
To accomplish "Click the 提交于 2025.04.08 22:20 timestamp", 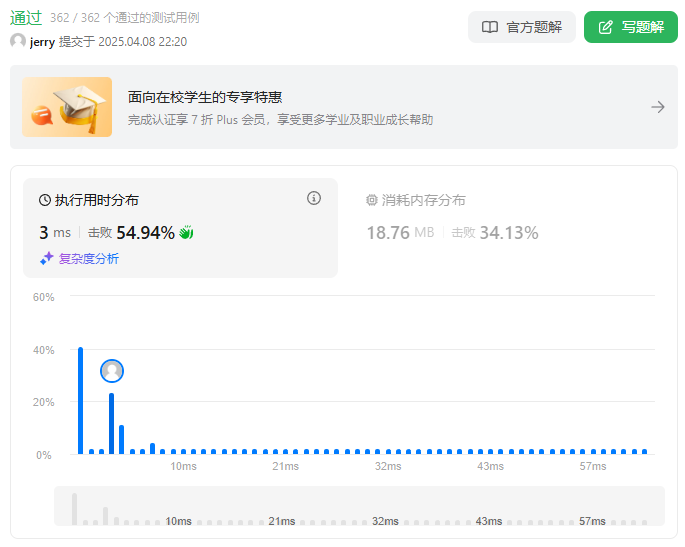I will (x=123, y=42).
